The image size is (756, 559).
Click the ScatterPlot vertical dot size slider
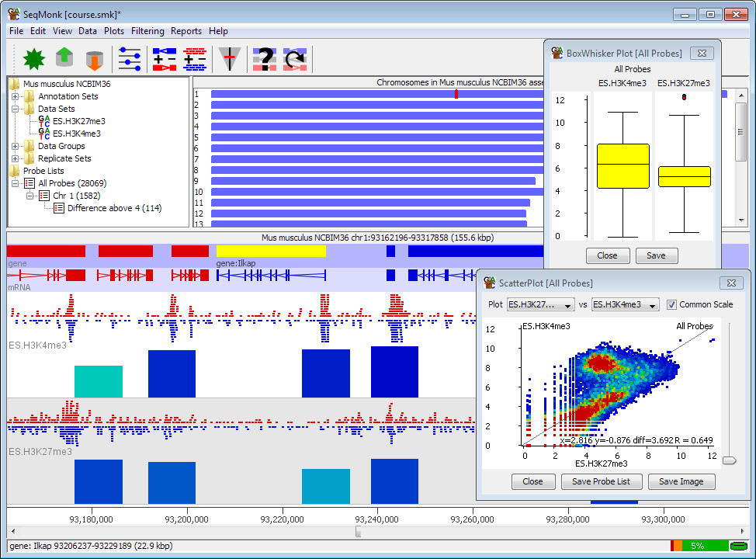pyautogui.click(x=730, y=460)
